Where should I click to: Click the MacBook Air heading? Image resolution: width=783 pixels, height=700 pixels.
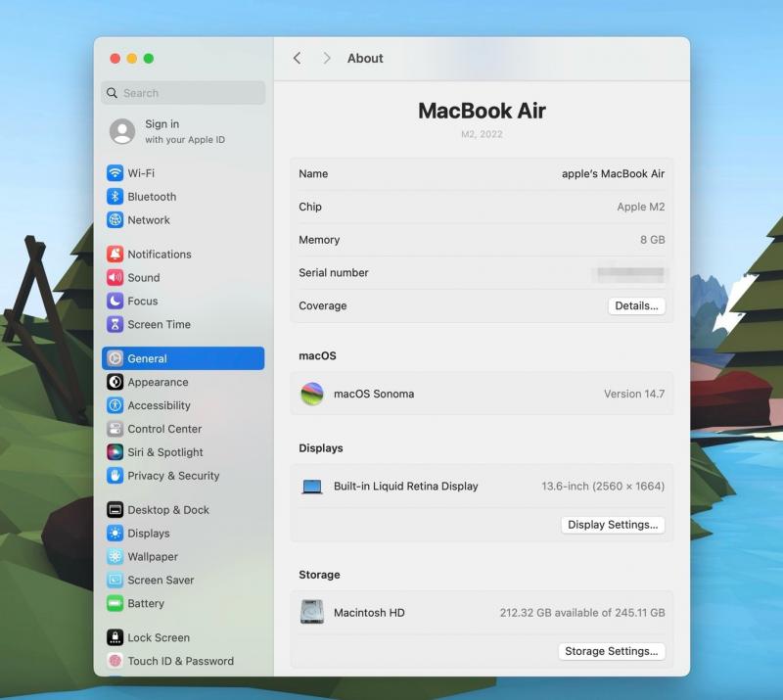[482, 111]
